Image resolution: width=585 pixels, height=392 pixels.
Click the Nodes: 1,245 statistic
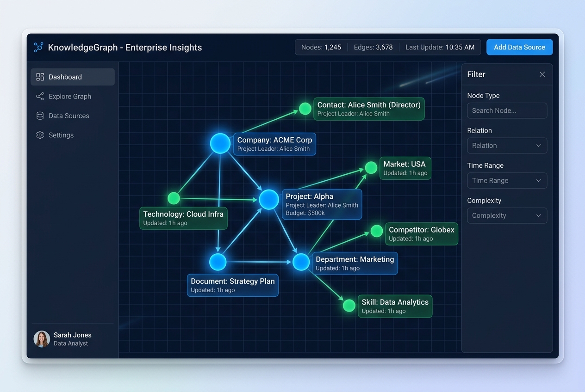point(321,47)
